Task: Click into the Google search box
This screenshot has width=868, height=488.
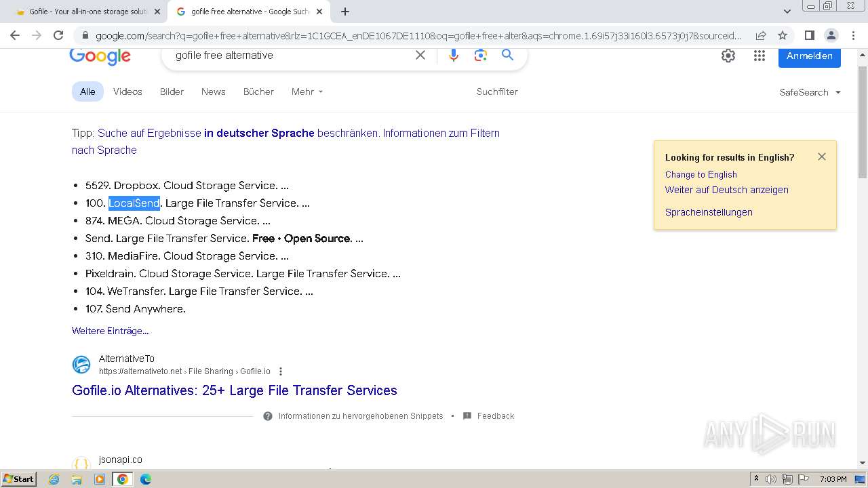Action: coord(292,56)
